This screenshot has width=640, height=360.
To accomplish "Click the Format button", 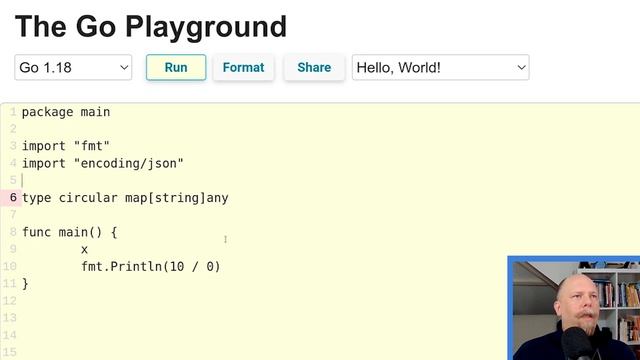I will point(243,67).
